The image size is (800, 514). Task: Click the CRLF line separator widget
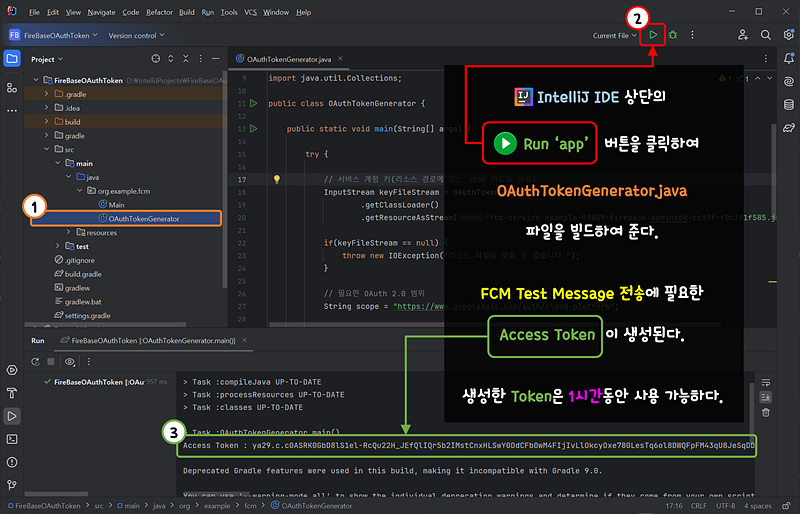698,506
